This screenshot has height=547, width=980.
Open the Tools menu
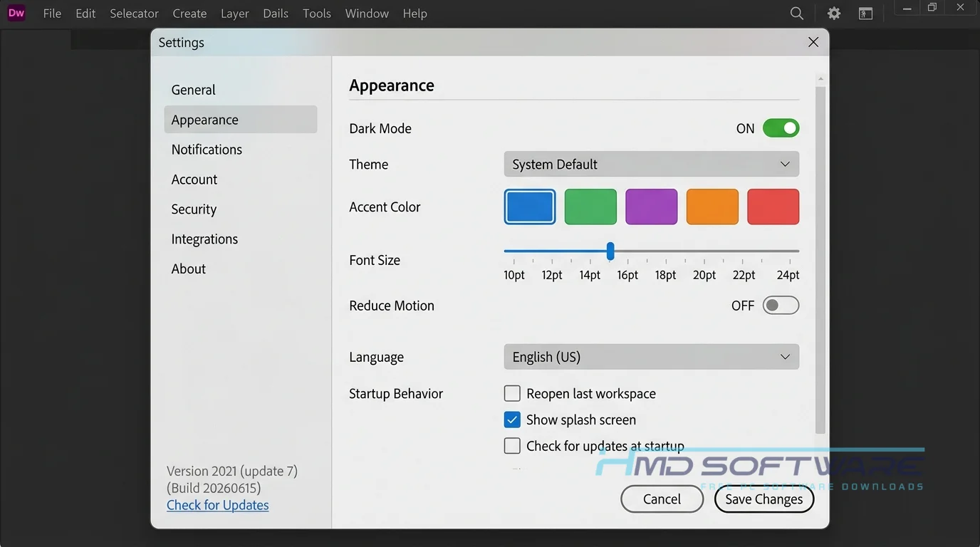coord(316,14)
